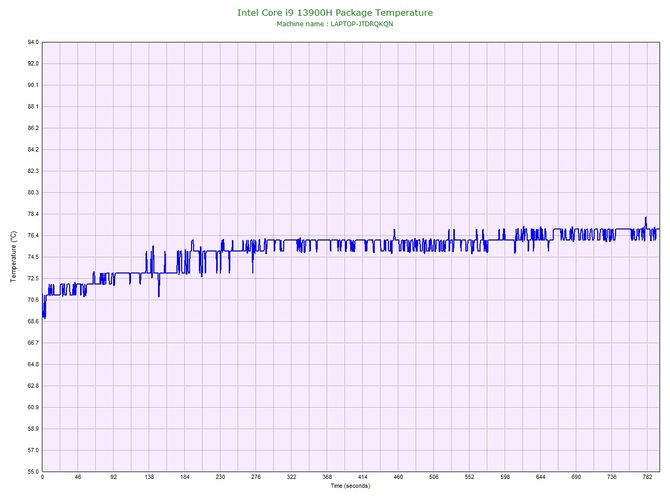This screenshot has height=503, width=670.
Task: Pick the 62.8 label on the y-axis
Action: [x=32, y=385]
